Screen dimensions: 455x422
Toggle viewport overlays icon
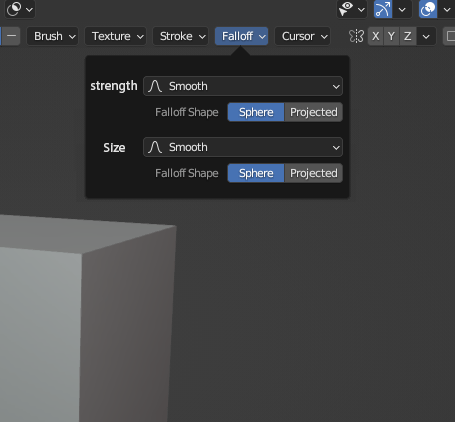pos(428,9)
